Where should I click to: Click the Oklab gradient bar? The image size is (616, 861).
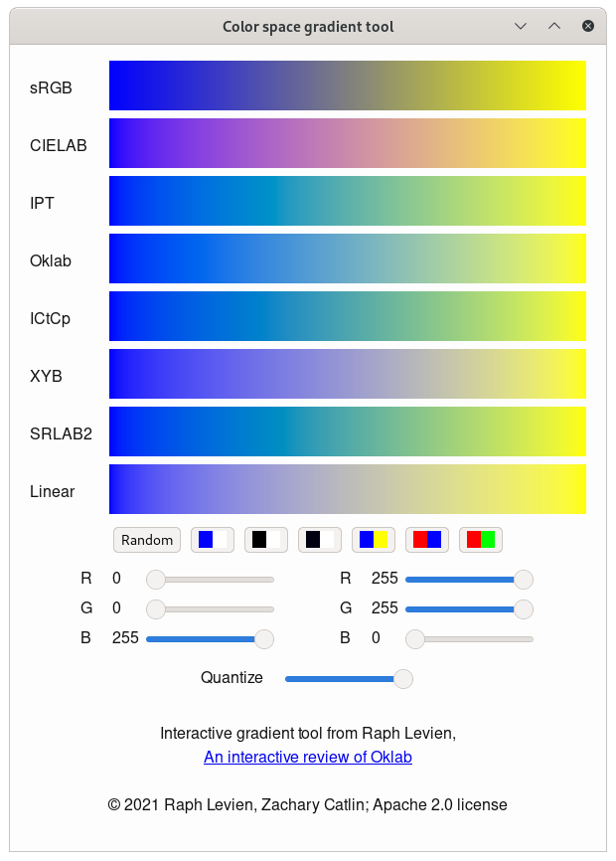(347, 259)
